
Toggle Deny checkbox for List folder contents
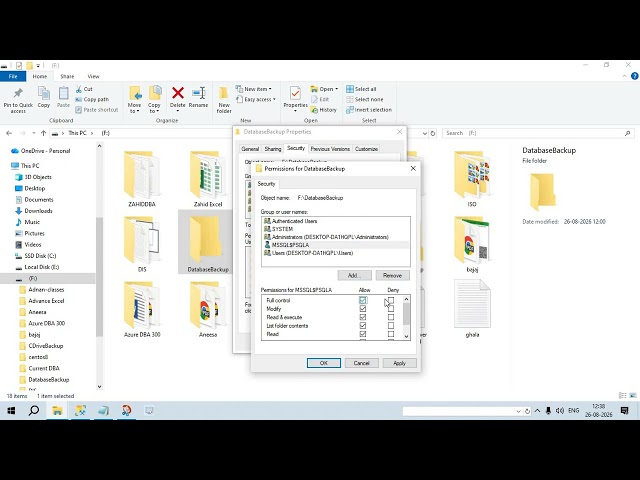click(391, 326)
